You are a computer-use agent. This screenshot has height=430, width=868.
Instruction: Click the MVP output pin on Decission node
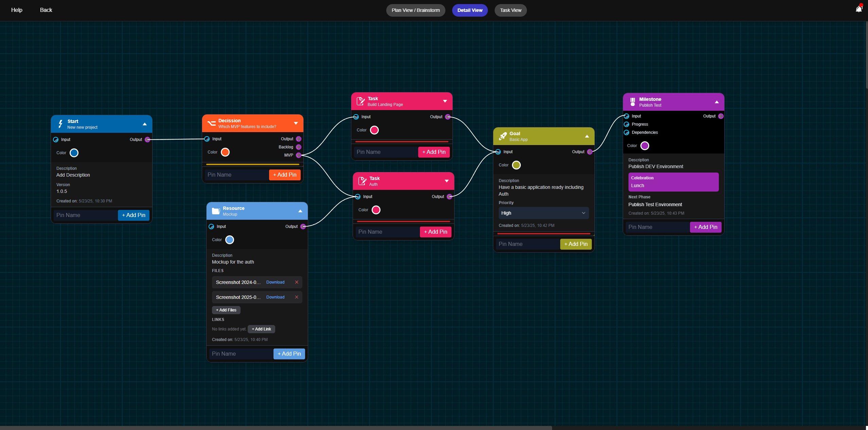(x=298, y=155)
